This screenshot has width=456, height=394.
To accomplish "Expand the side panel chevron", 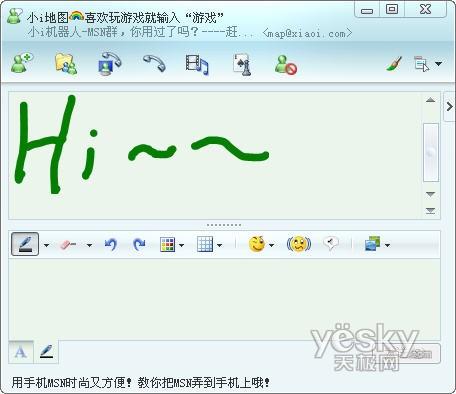I will pyautogui.click(x=450, y=107).
